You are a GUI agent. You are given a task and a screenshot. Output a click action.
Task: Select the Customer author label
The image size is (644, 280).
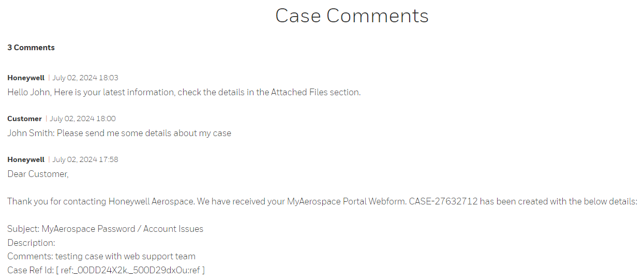pyautogui.click(x=24, y=119)
